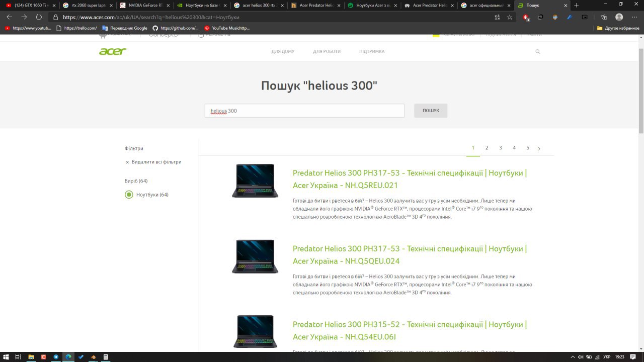Screen dimensions: 644x362
Task: Click laptop thumbnail for NH.Q5REU.021
Action: [x=255, y=180]
